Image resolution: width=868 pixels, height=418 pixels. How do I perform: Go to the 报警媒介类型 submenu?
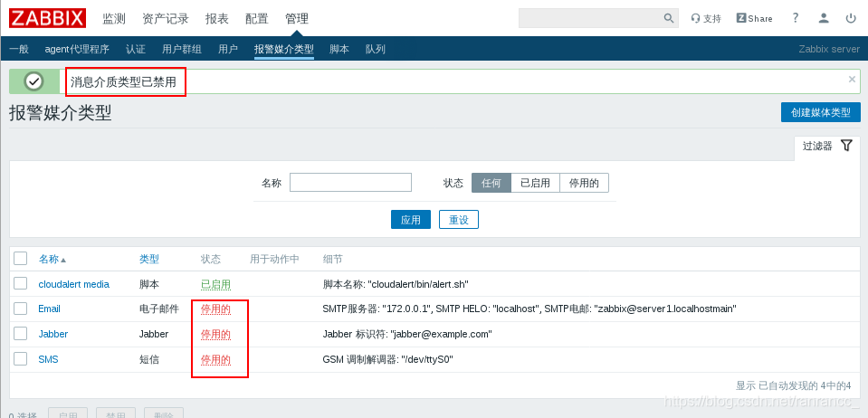pos(284,49)
